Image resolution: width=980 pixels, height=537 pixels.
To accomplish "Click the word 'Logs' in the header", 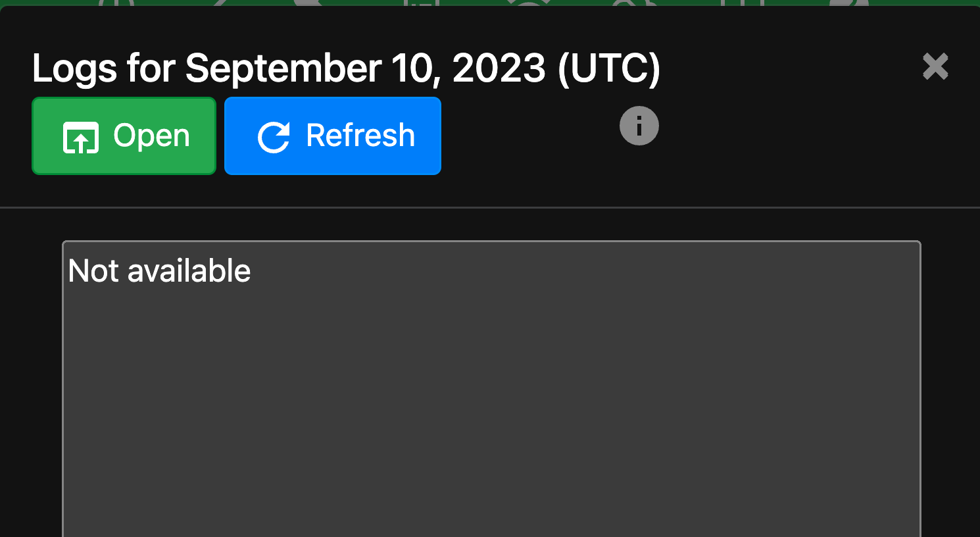I will (74, 68).
